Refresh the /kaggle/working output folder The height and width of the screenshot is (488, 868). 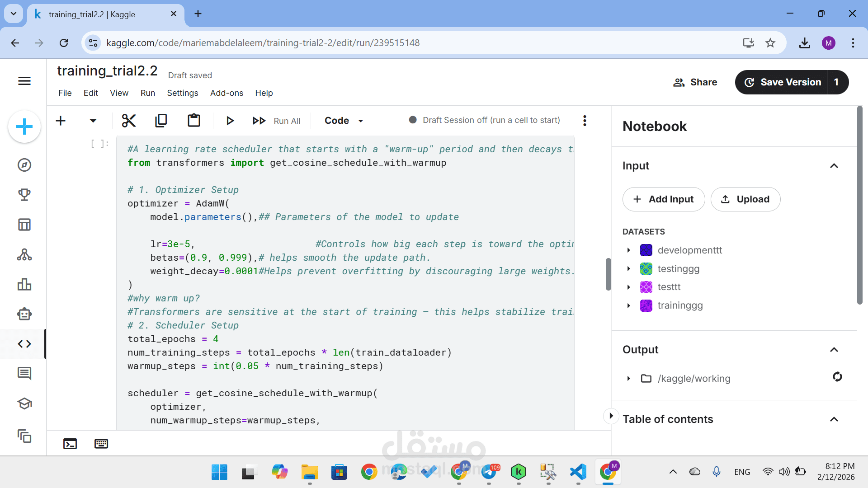point(837,377)
